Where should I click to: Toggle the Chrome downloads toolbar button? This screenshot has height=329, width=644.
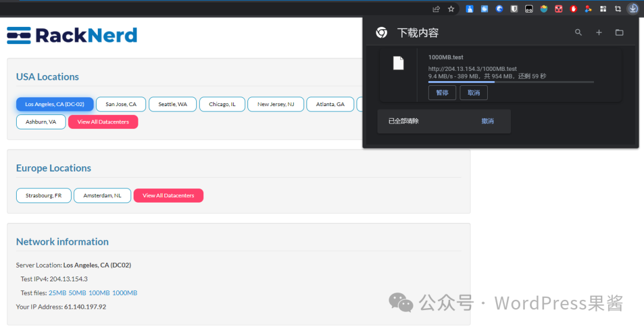coord(633,8)
